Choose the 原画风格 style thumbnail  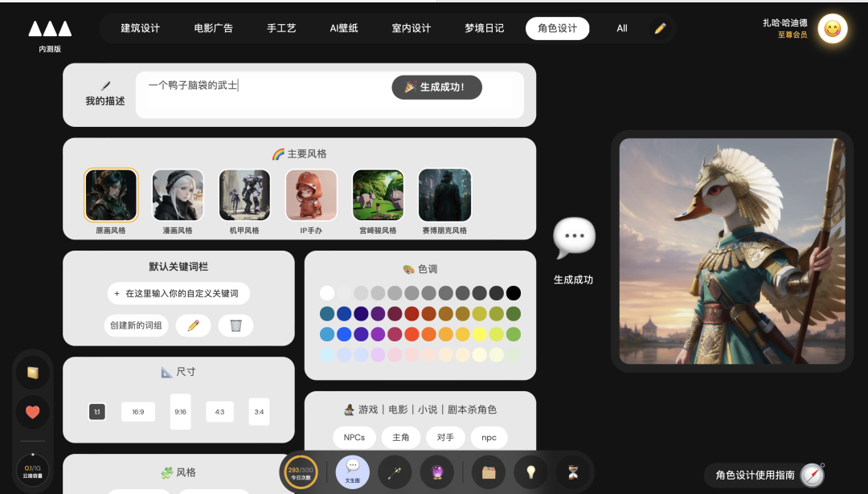point(111,195)
